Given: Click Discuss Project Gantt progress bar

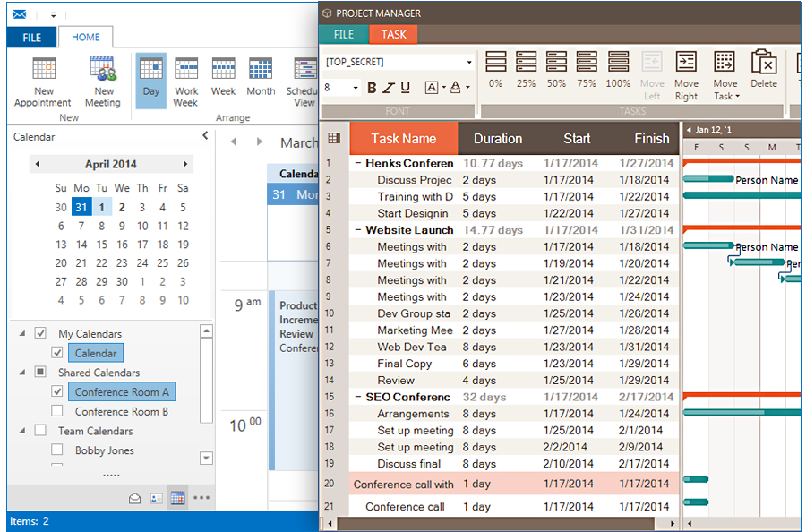Looking at the screenshot, I should click(707, 179).
